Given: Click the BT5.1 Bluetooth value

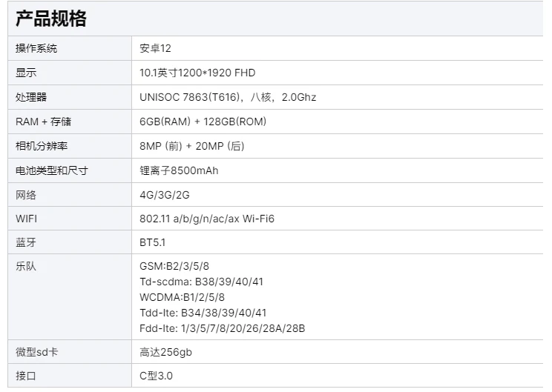Looking at the screenshot, I should [x=153, y=242].
